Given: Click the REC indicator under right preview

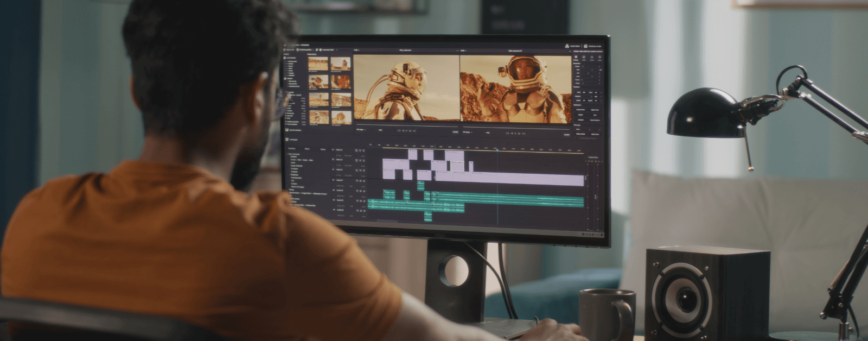Looking at the screenshot, I should (487, 132).
